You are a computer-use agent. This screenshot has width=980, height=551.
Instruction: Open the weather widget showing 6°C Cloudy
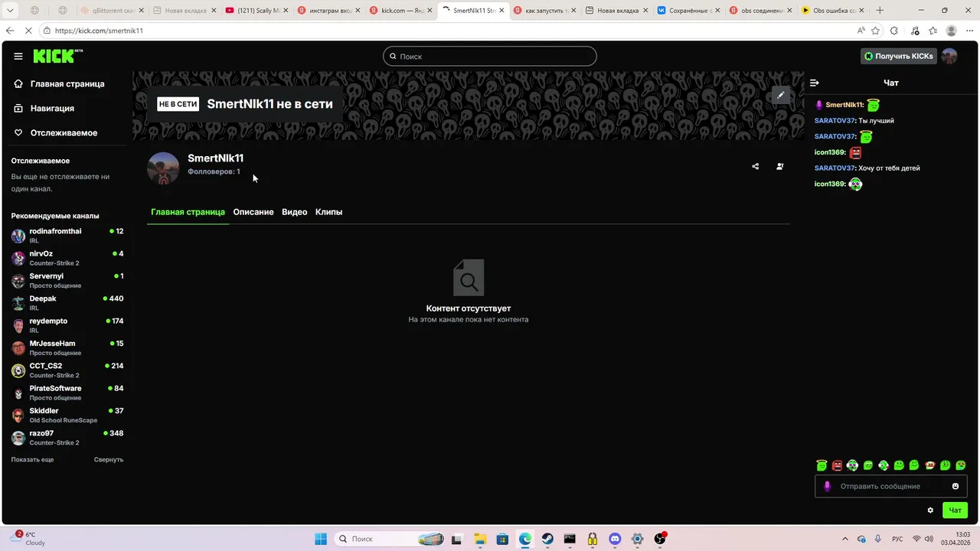pyautogui.click(x=29, y=539)
